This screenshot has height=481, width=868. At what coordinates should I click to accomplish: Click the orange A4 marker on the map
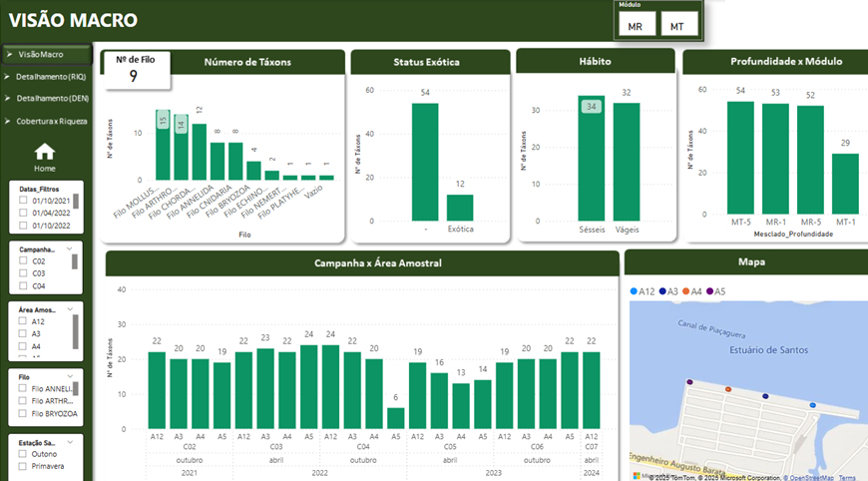[728, 389]
